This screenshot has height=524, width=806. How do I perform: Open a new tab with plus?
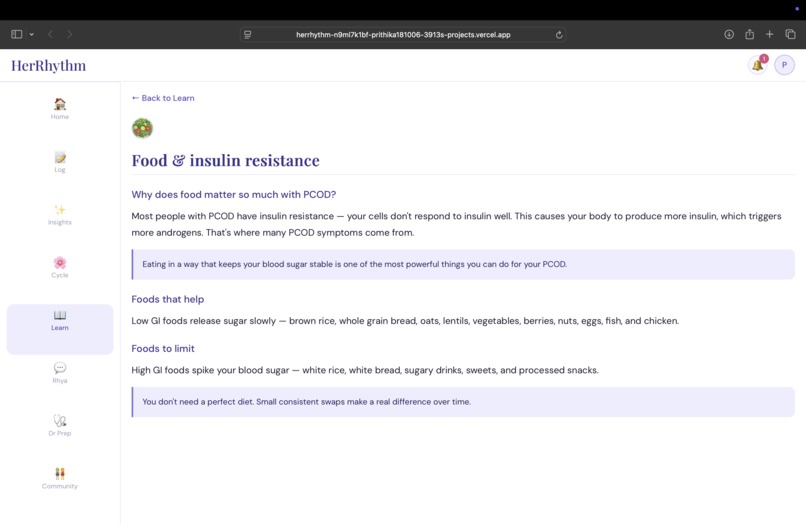pyautogui.click(x=770, y=34)
